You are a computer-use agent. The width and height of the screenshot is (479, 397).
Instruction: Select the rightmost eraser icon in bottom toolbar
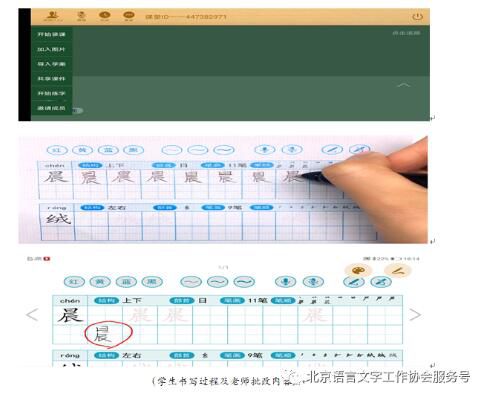(x=381, y=282)
